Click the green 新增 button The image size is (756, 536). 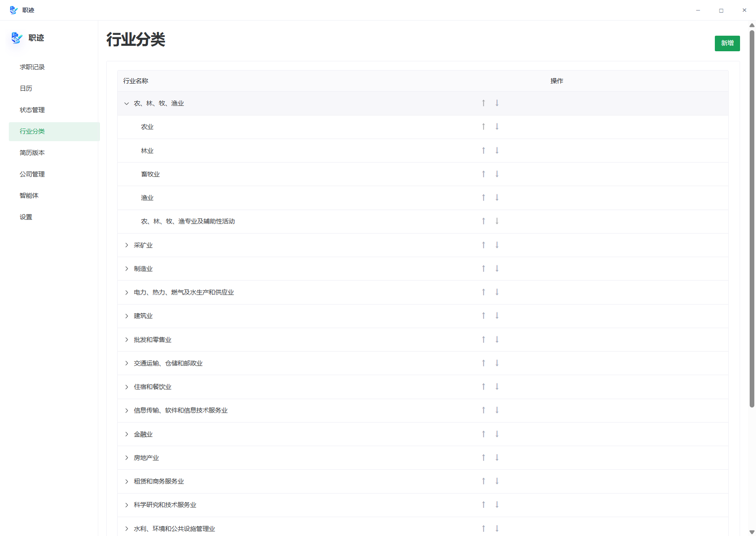pos(727,43)
